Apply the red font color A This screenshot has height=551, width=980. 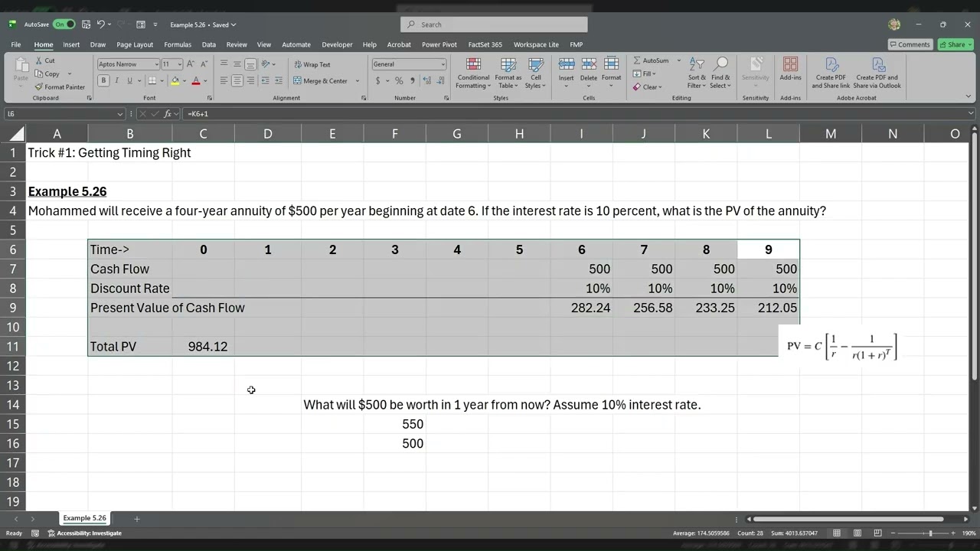(x=196, y=80)
